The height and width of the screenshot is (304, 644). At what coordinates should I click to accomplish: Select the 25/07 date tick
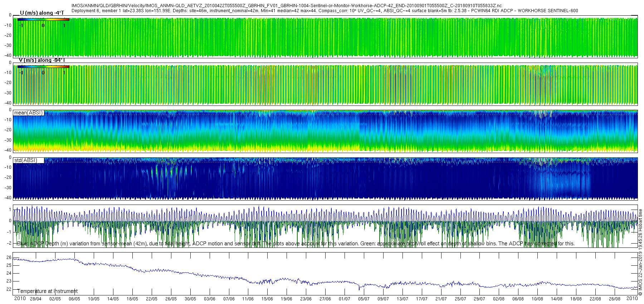point(460,299)
